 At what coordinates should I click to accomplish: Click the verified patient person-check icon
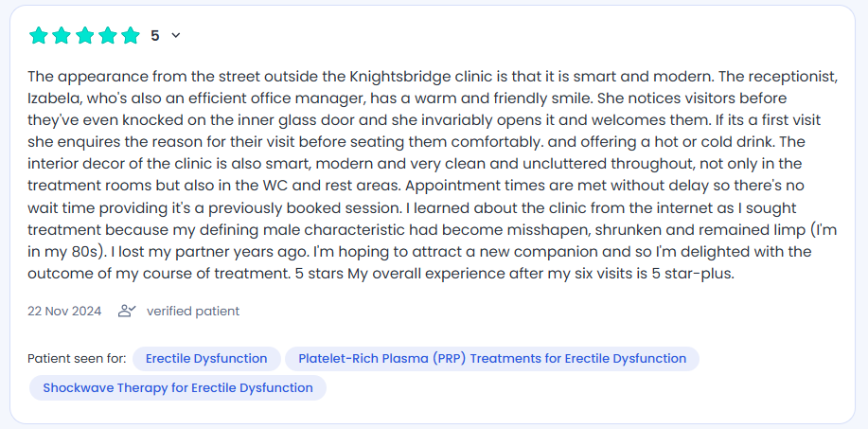(127, 311)
